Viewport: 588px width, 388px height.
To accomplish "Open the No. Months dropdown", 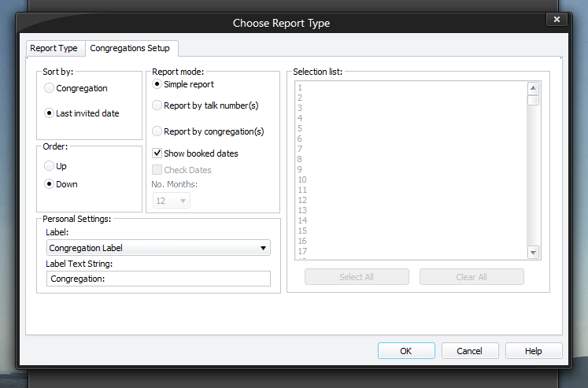I will [171, 201].
